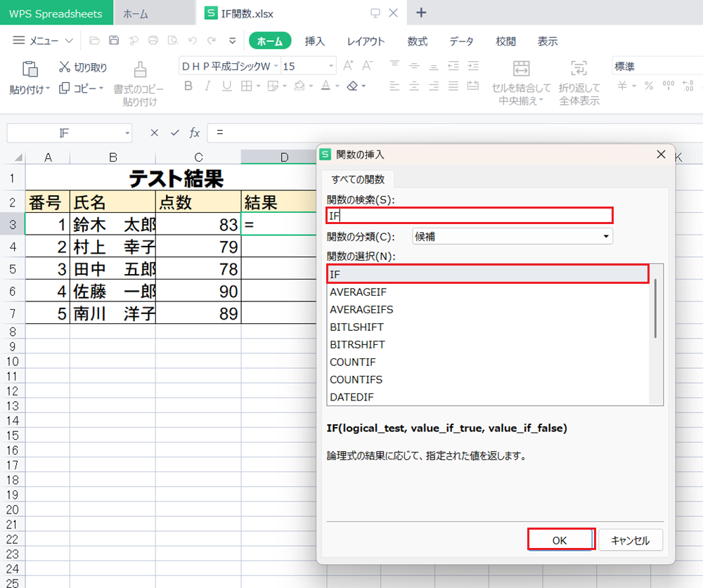Viewport: 703px width, 588px height.
Task: Click the Save floppy disk icon
Action: [114, 40]
